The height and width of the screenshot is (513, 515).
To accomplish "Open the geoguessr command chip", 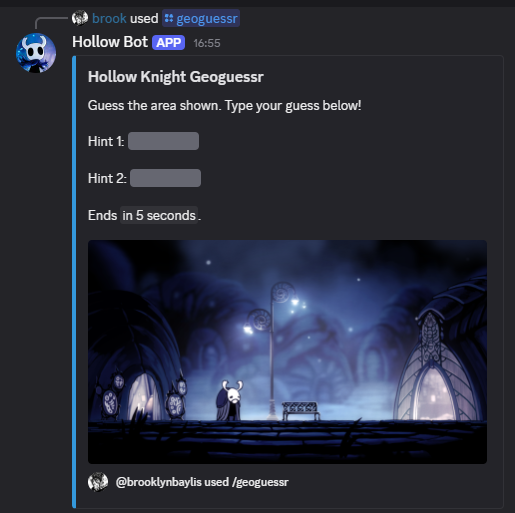I will pos(201,18).
